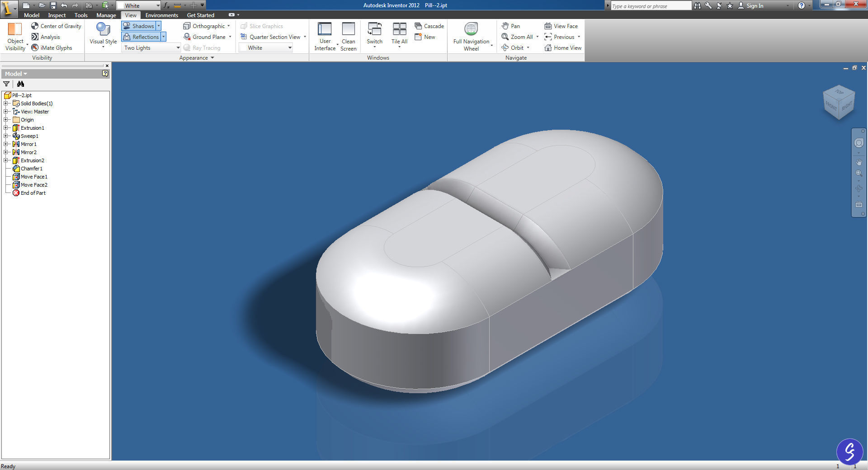The height and width of the screenshot is (470, 868).
Task: Open the browser help icon
Action: tap(105, 73)
